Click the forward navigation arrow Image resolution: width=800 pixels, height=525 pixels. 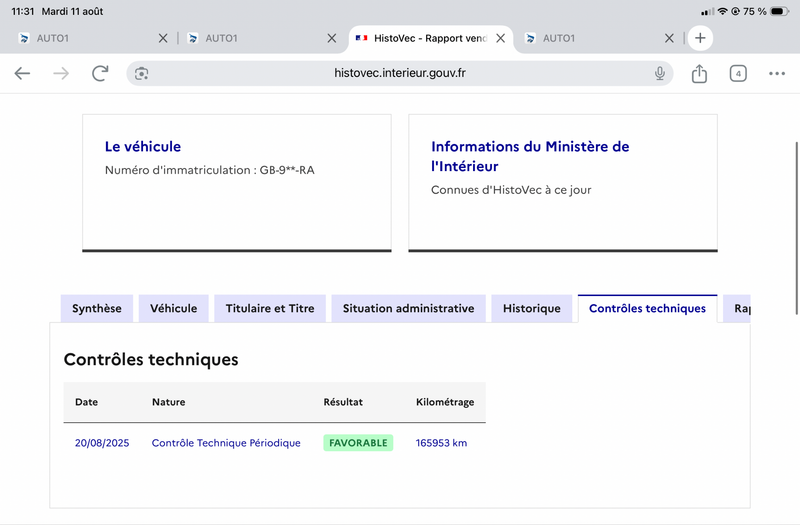click(61, 73)
